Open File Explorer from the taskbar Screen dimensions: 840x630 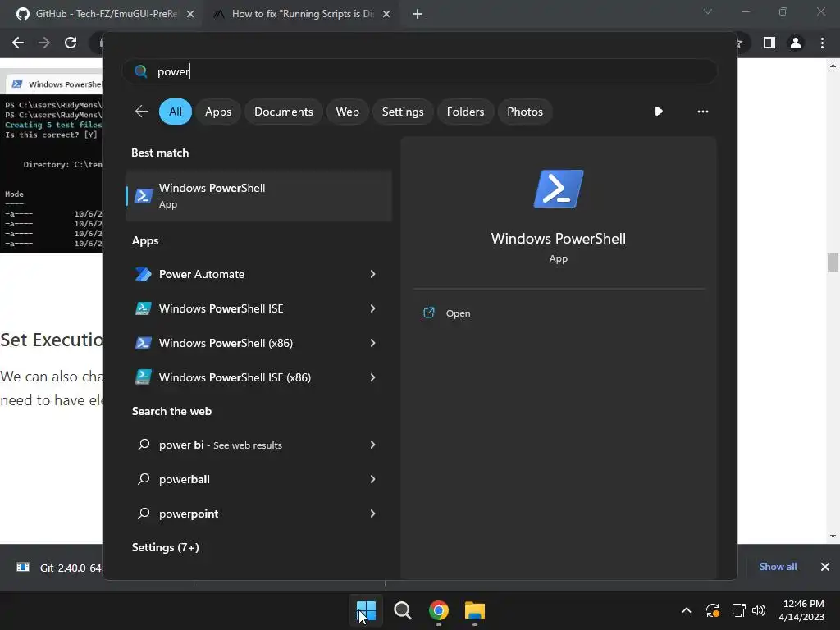coord(475,610)
